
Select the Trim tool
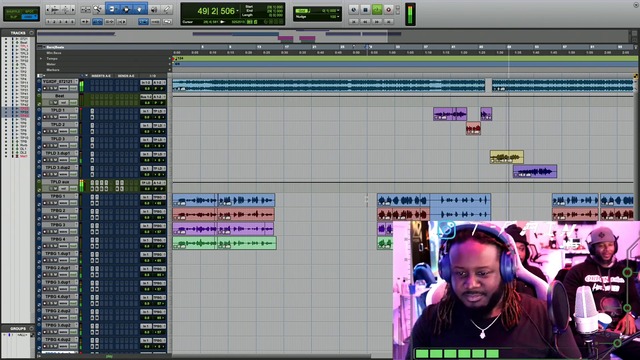(112, 9)
